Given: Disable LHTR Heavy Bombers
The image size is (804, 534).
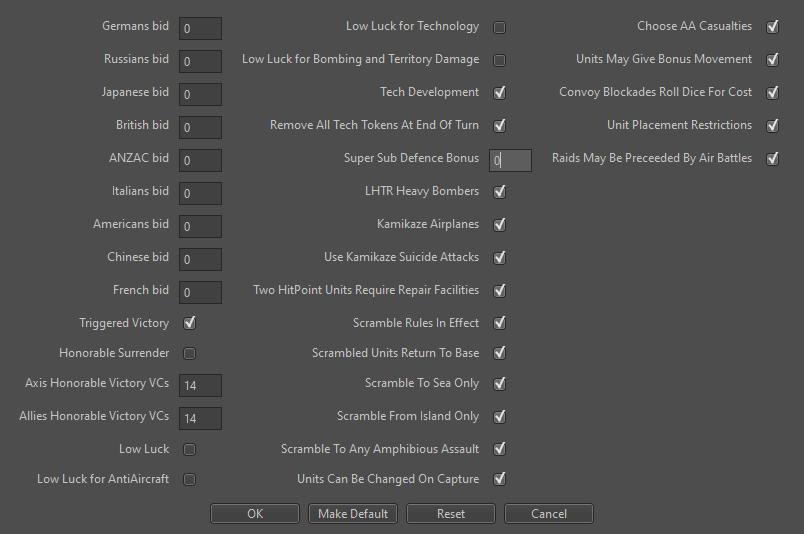Looking at the screenshot, I should point(500,191).
